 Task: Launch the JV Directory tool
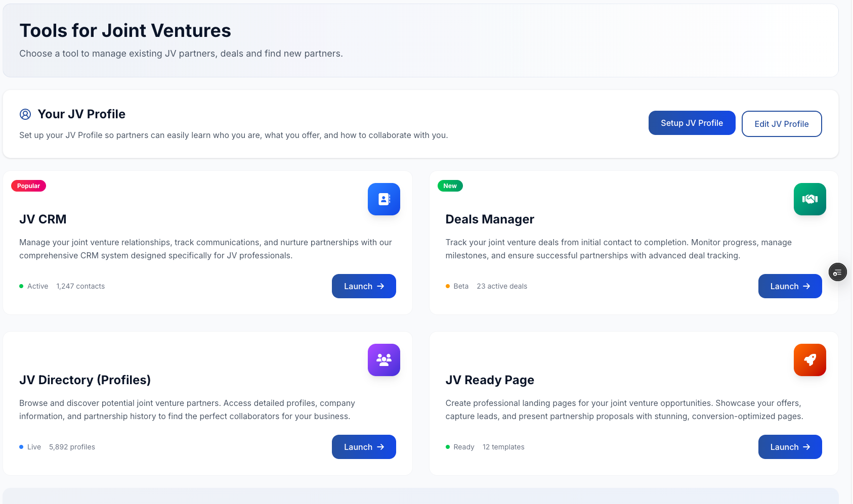pyautogui.click(x=364, y=447)
